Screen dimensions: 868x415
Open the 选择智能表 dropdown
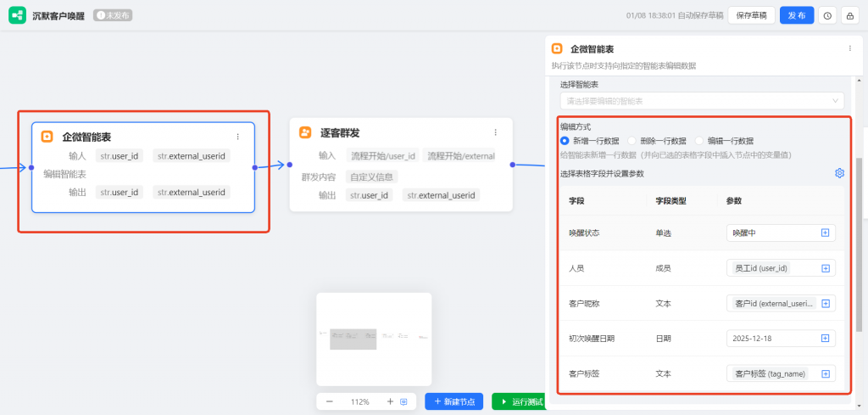pos(702,101)
